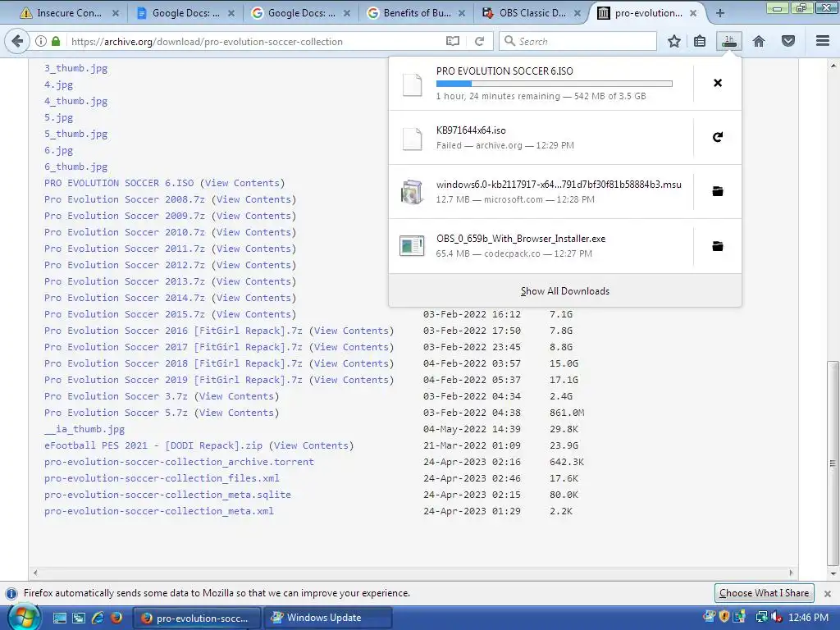Click the Downloads toolbar button
This screenshot has width=840, height=630.
point(729,41)
